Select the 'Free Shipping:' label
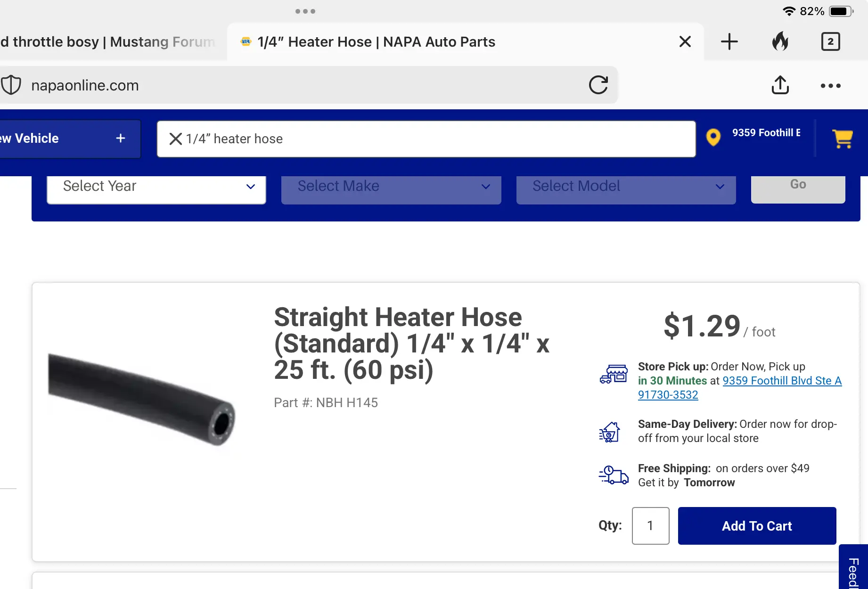The width and height of the screenshot is (868, 589). (x=674, y=468)
